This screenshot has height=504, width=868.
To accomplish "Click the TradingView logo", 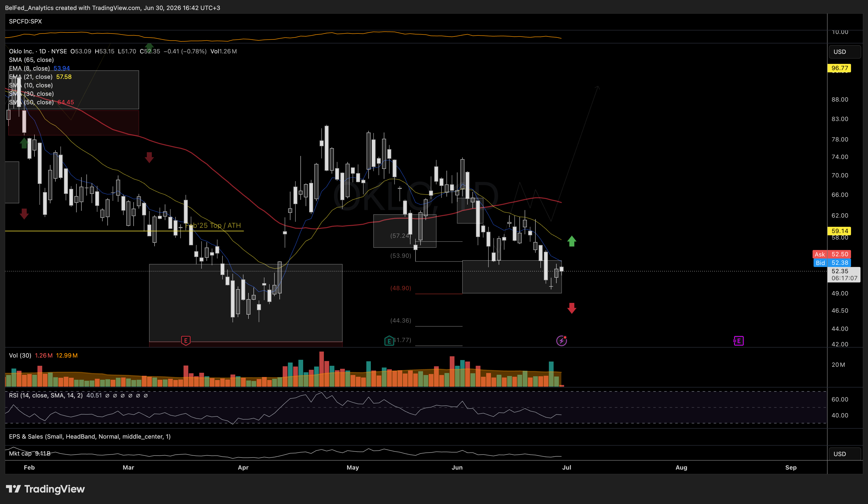I will 45,489.
